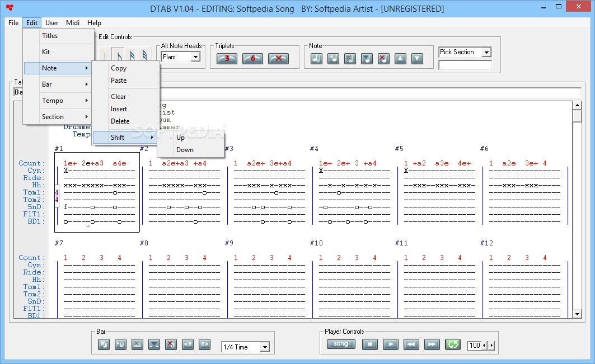Click the Bar insert icon with blue triangle
The width and height of the screenshot is (595, 364).
click(154, 344)
